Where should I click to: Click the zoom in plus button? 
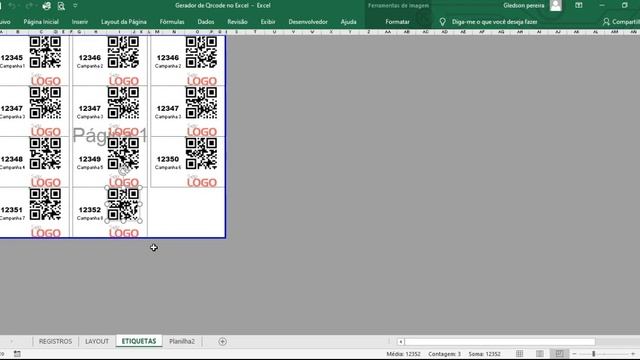[x=633, y=354]
